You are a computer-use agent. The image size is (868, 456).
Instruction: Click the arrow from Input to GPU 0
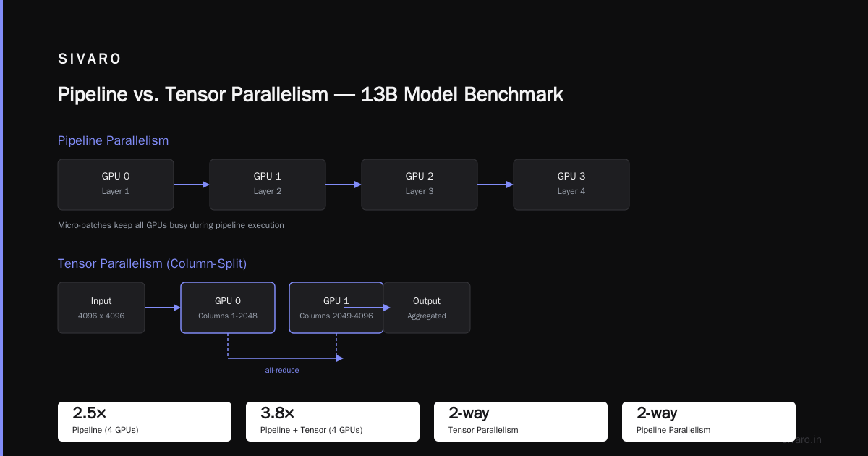163,308
